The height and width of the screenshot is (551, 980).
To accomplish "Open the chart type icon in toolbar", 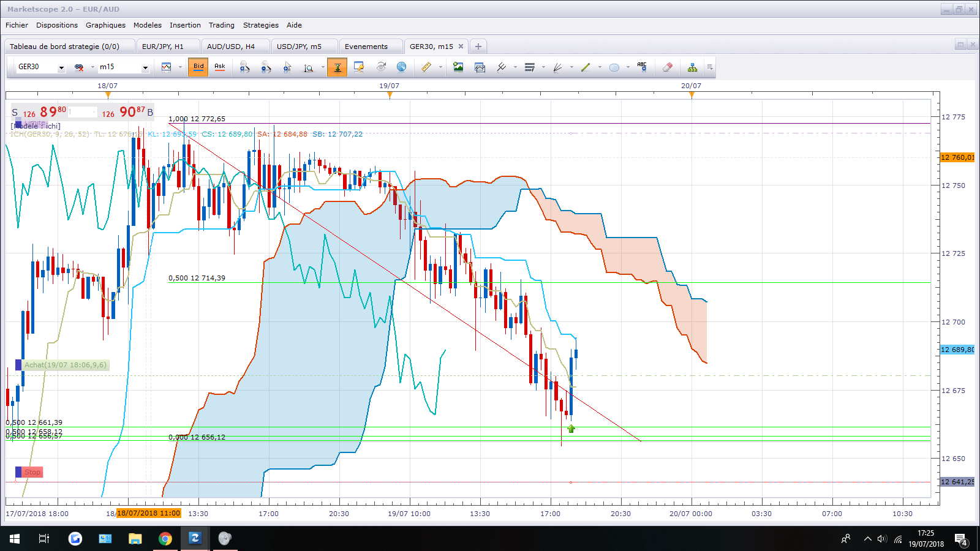I will tap(166, 67).
